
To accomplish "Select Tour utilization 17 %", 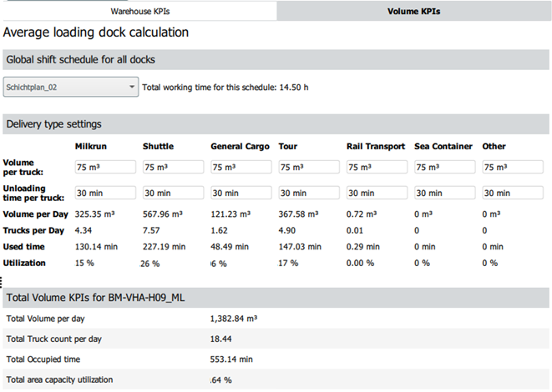I will point(288,263).
